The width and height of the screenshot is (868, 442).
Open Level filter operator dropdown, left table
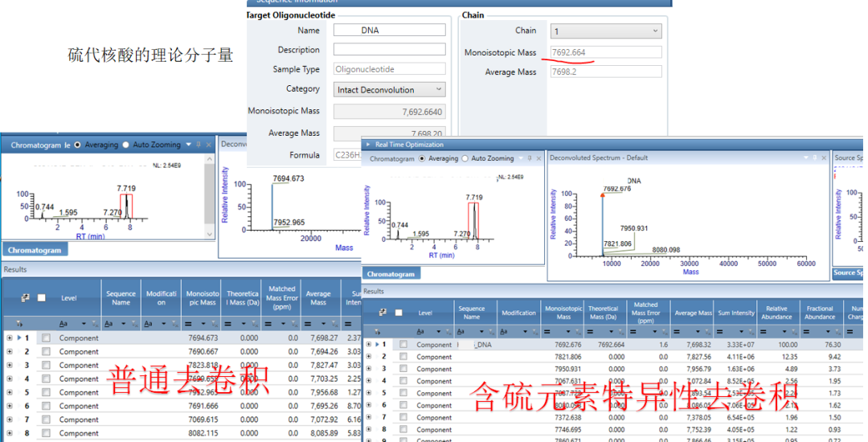(84, 324)
